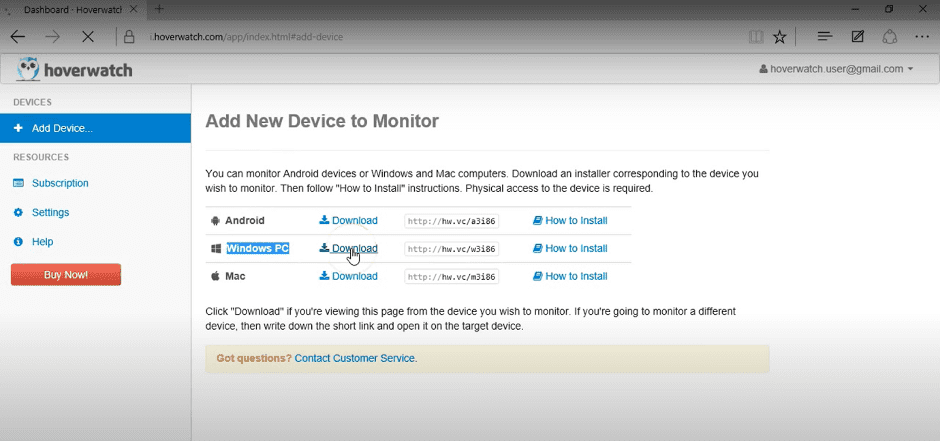Screen dimensions: 941x441
Task: Click the Apple logo icon for Mac
Action: pos(215,276)
